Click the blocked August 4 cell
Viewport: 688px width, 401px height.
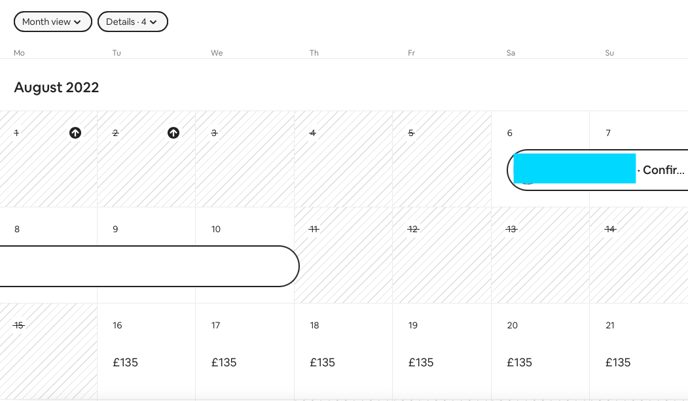pyautogui.click(x=344, y=159)
